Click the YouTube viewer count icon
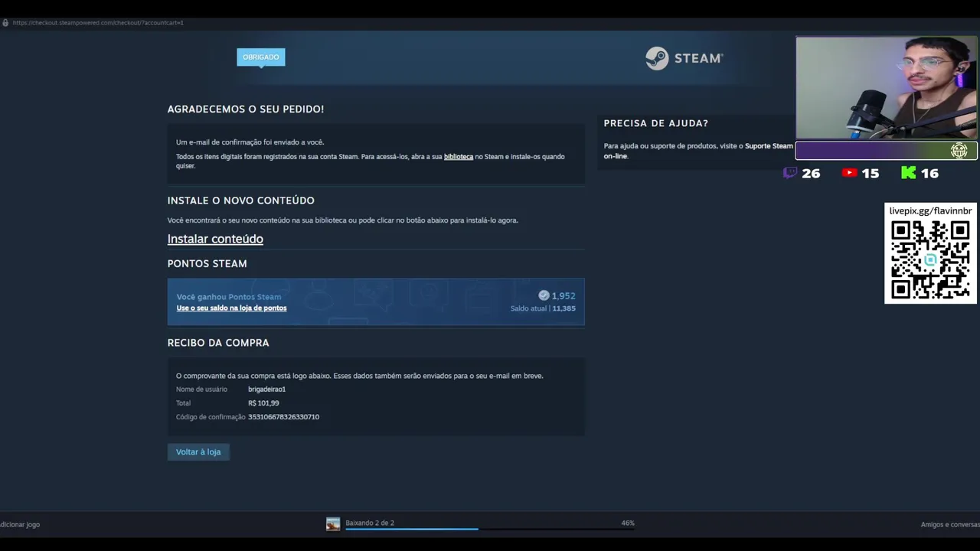Image resolution: width=980 pixels, height=551 pixels. coord(849,173)
